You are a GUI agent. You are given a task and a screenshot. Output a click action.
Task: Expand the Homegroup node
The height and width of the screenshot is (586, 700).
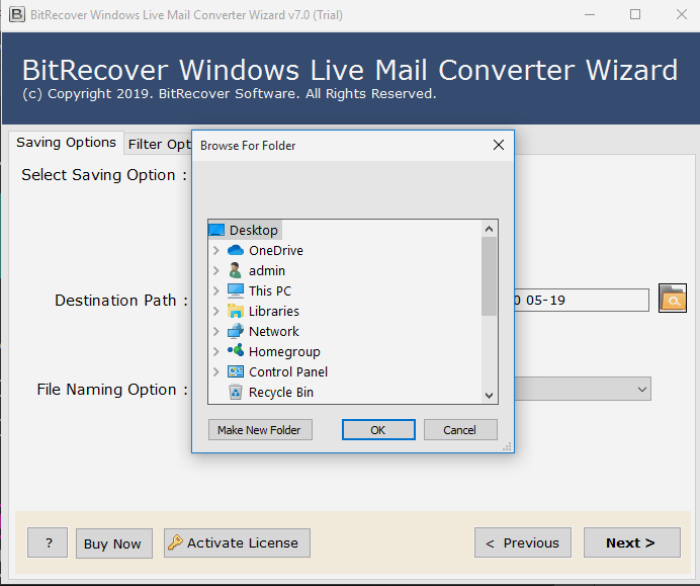point(216,352)
